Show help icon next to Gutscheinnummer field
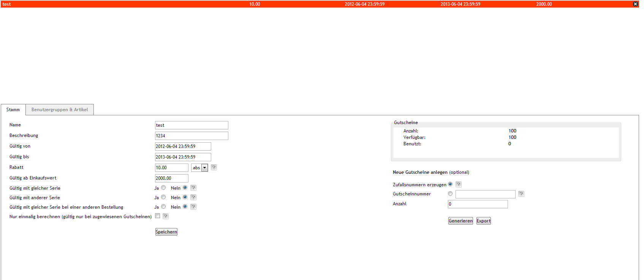The image size is (644, 280). pos(521,194)
